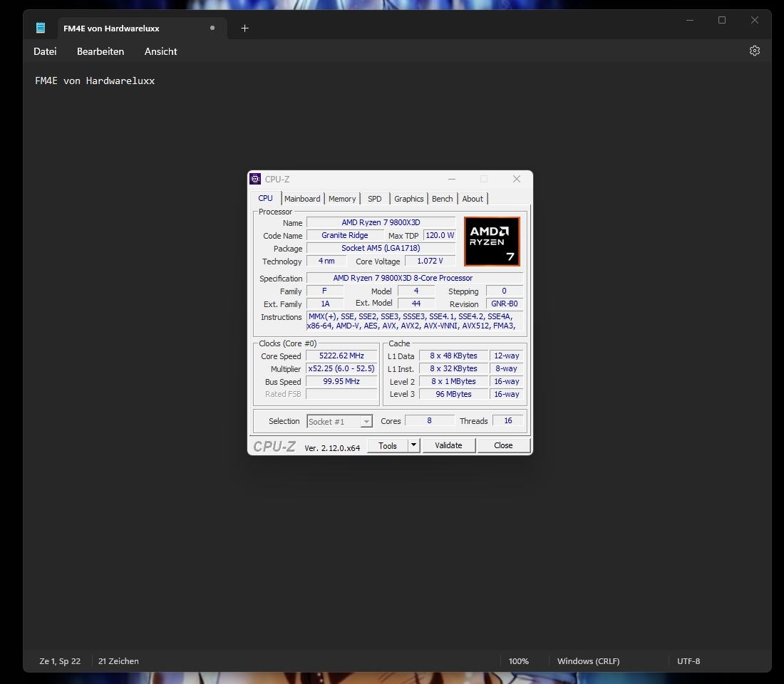Click the Code Name value Granite Ridge

(x=345, y=235)
